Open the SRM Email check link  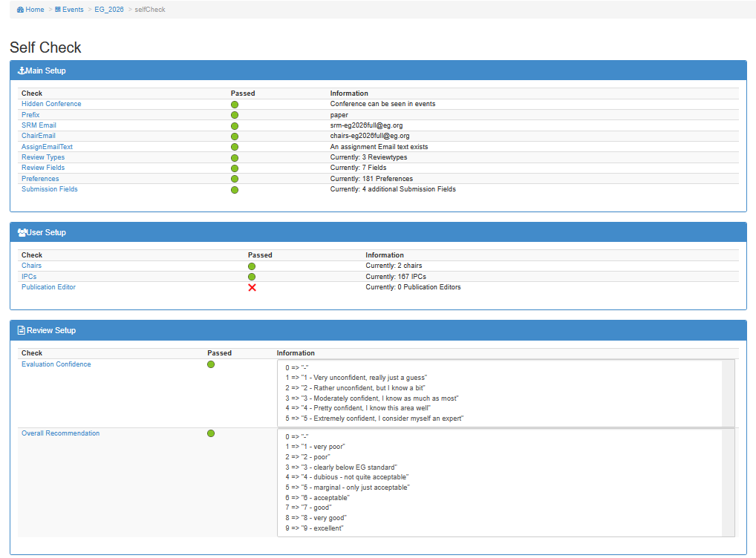pyautogui.click(x=39, y=125)
